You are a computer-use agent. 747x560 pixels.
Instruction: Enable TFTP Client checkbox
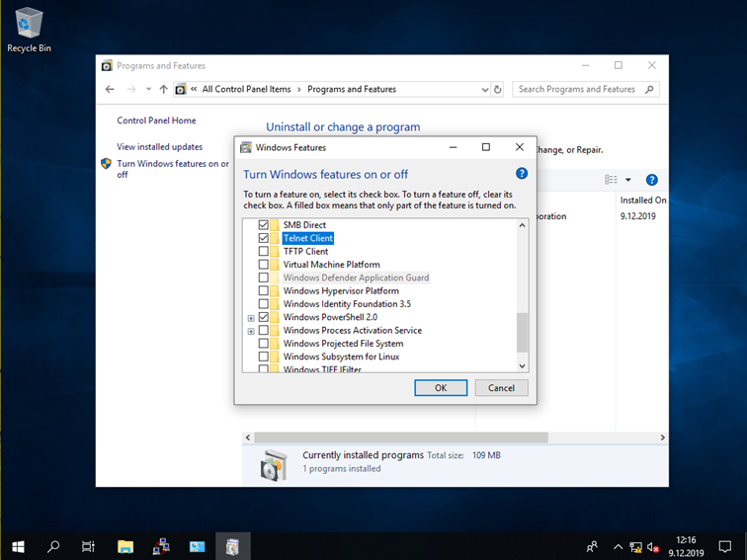click(x=264, y=251)
